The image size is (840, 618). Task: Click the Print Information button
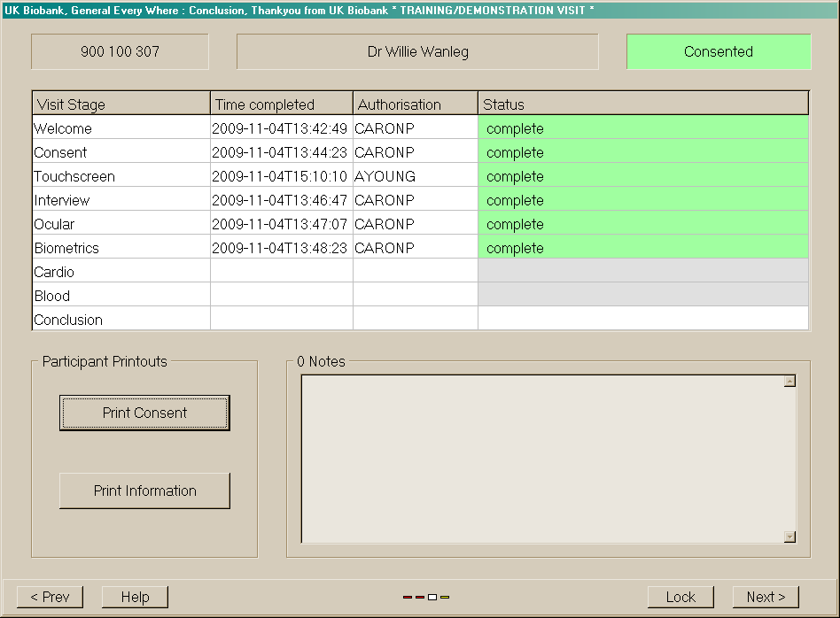(144, 491)
